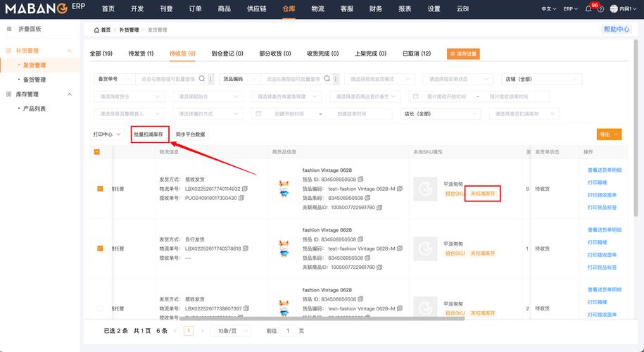This screenshot has width=644, height=352.
Task: Open the 帮助中心 link
Action: coord(616,29)
